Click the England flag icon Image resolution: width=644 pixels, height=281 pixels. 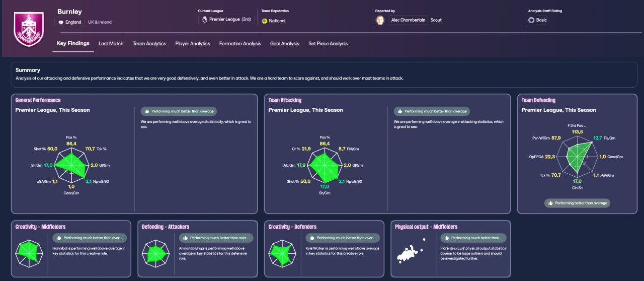pyautogui.click(x=61, y=22)
